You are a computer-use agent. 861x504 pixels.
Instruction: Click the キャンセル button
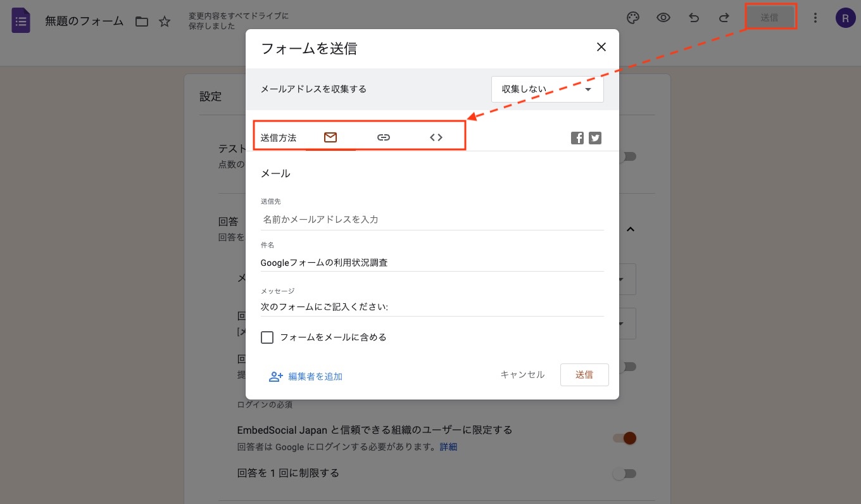[x=522, y=374]
